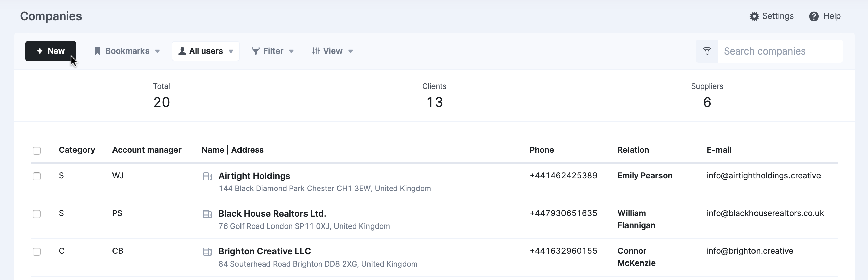This screenshot has width=868, height=280.
Task: Click the bookmark icon in the toolbar
Action: pos(97,51)
